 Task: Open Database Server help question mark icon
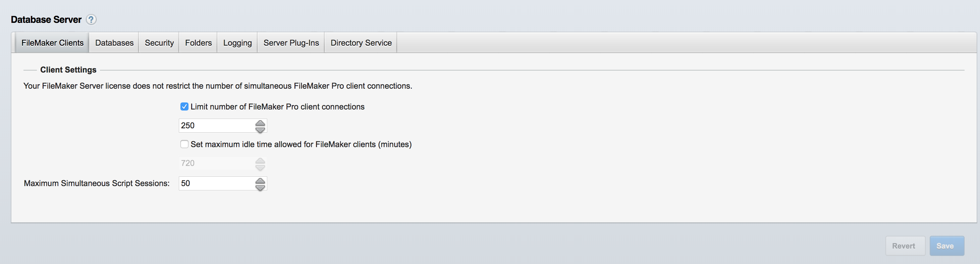91,19
